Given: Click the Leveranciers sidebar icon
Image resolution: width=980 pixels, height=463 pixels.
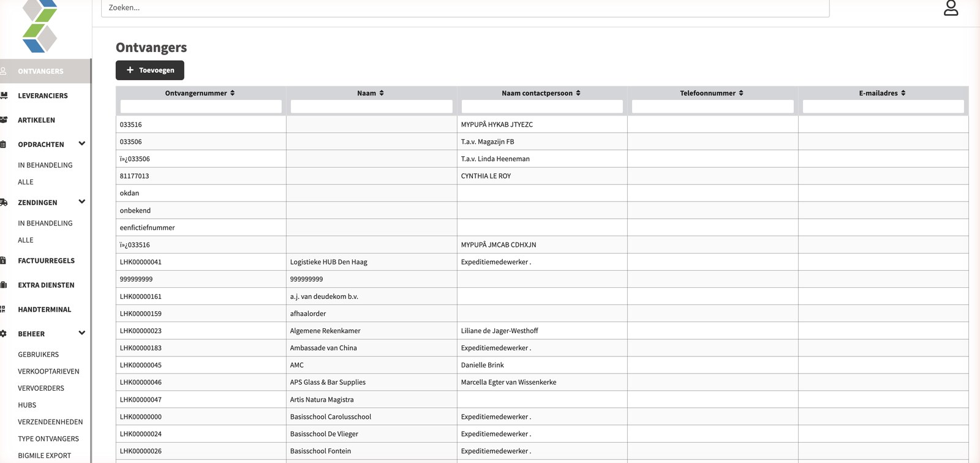Looking at the screenshot, I should tap(4, 96).
